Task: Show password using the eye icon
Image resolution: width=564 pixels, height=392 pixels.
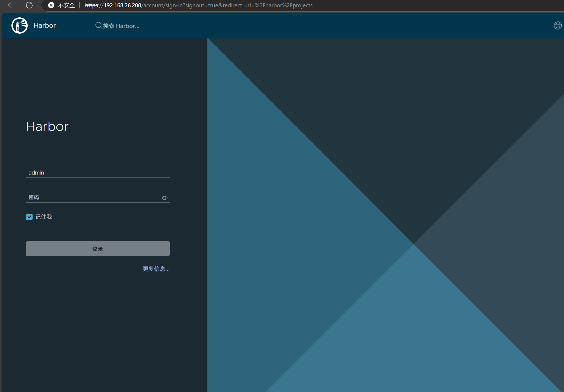Action: coord(164,198)
